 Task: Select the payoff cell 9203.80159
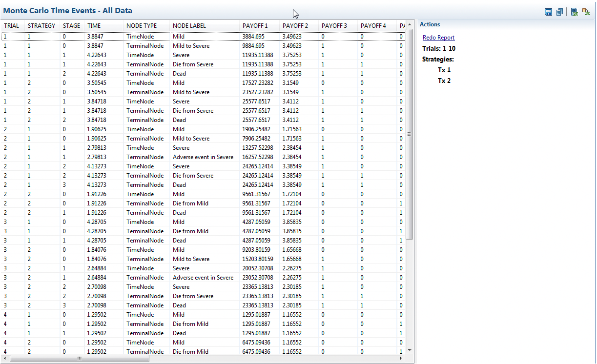click(x=260, y=250)
